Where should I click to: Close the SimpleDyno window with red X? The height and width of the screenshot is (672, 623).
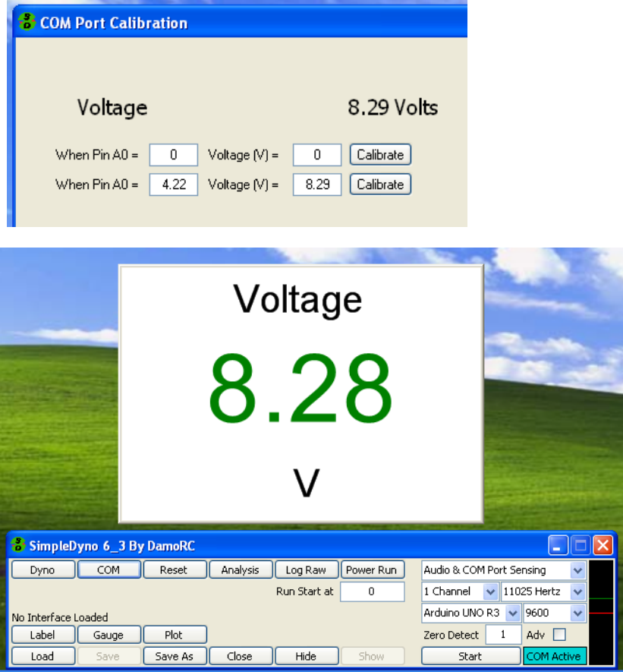point(603,545)
